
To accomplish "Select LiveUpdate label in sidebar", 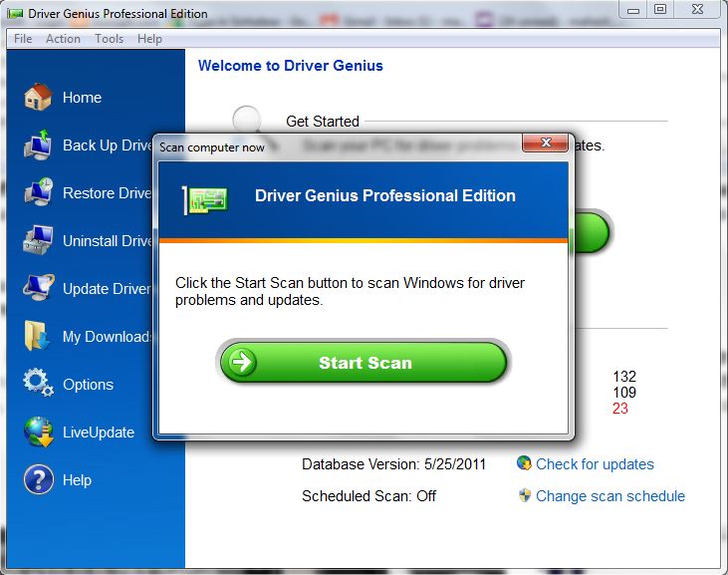I will pyautogui.click(x=99, y=432).
